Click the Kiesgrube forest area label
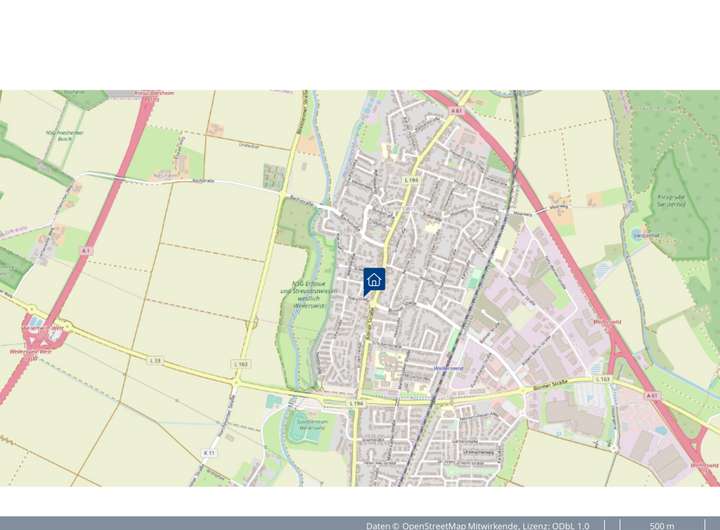Screen dimensions: 720x530 coord(671,200)
